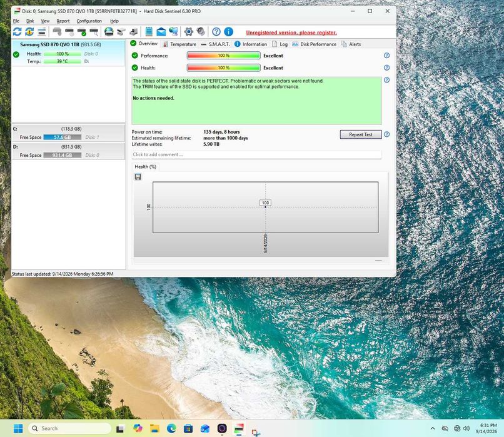Click the gray hard disk toolbar icon
Viewport: 504px width, 437px height.
coord(57,31)
